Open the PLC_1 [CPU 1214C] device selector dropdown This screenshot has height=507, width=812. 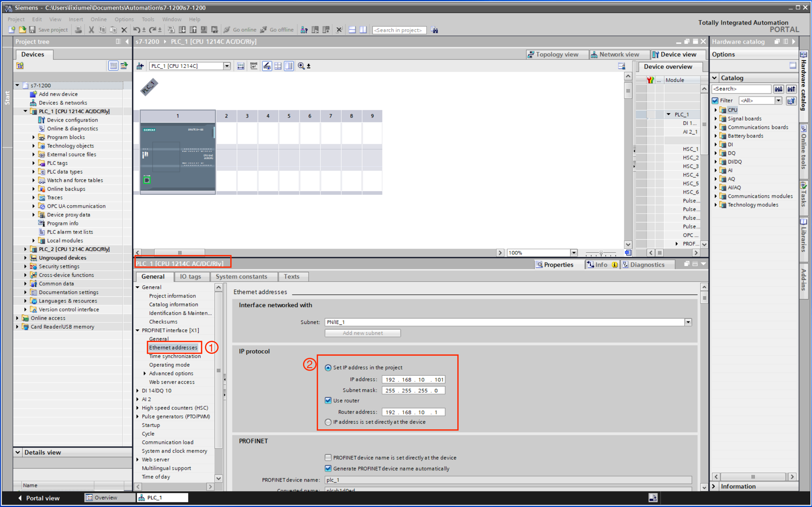[x=227, y=66]
